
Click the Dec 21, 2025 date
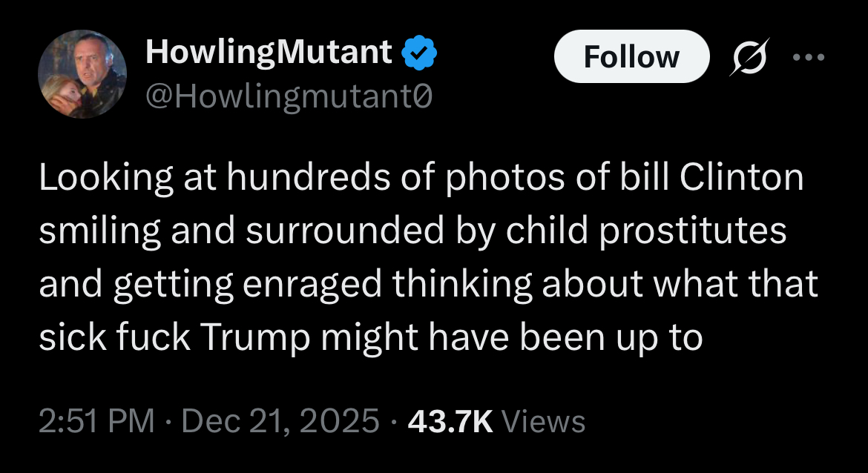pyautogui.click(x=280, y=421)
